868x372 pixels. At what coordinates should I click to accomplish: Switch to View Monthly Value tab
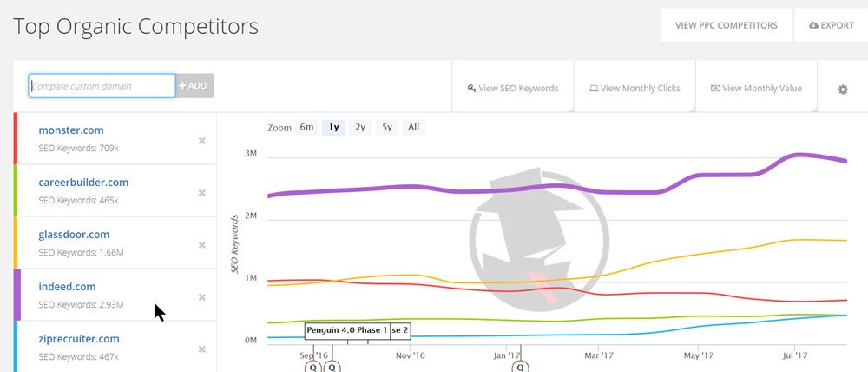tap(756, 88)
